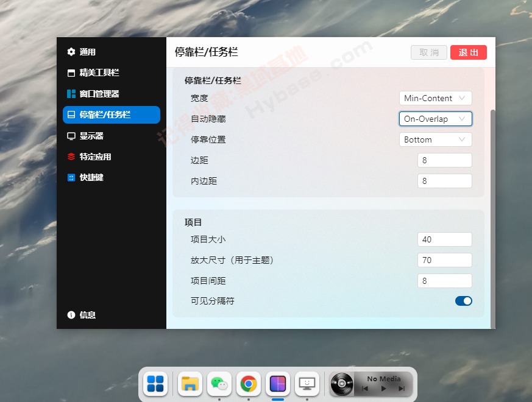Image resolution: width=532 pixels, height=402 pixels.
Task: Expand the 宽度 Min-Content dropdown
Action: pyautogui.click(x=435, y=98)
